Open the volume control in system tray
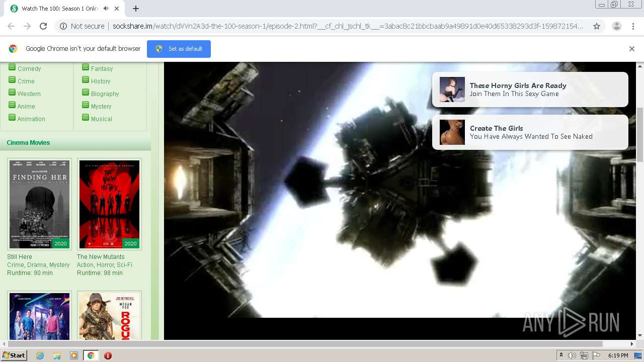 pyautogui.click(x=573, y=355)
